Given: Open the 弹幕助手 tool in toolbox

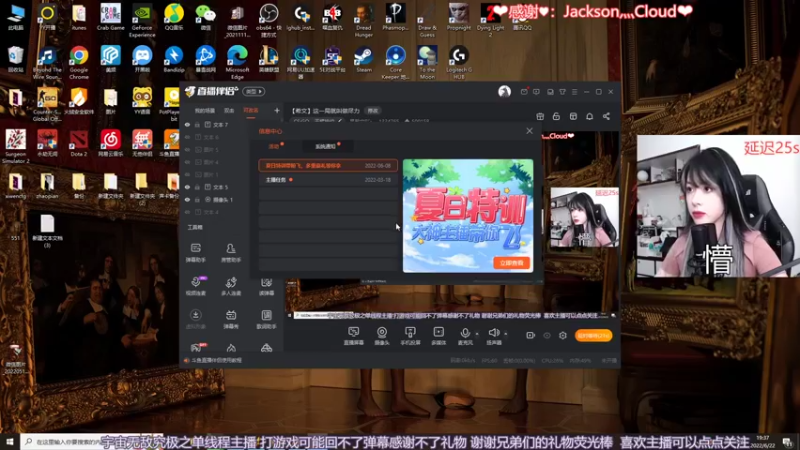Looking at the screenshot, I should (x=195, y=252).
